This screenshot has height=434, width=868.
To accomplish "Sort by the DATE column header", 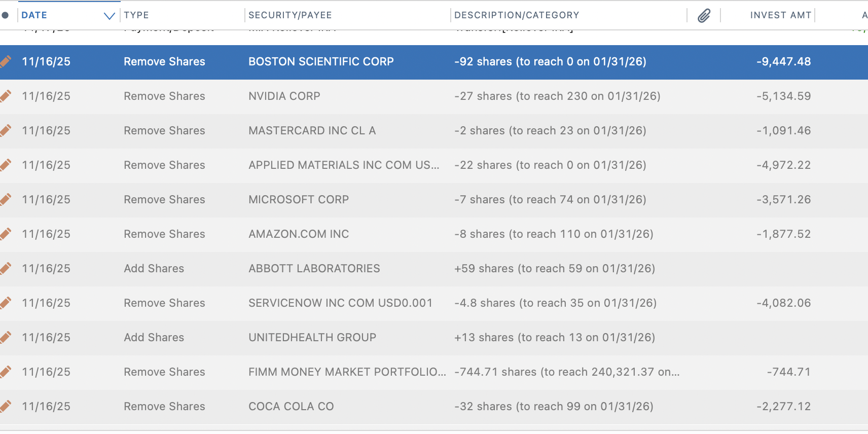I will click(x=34, y=15).
